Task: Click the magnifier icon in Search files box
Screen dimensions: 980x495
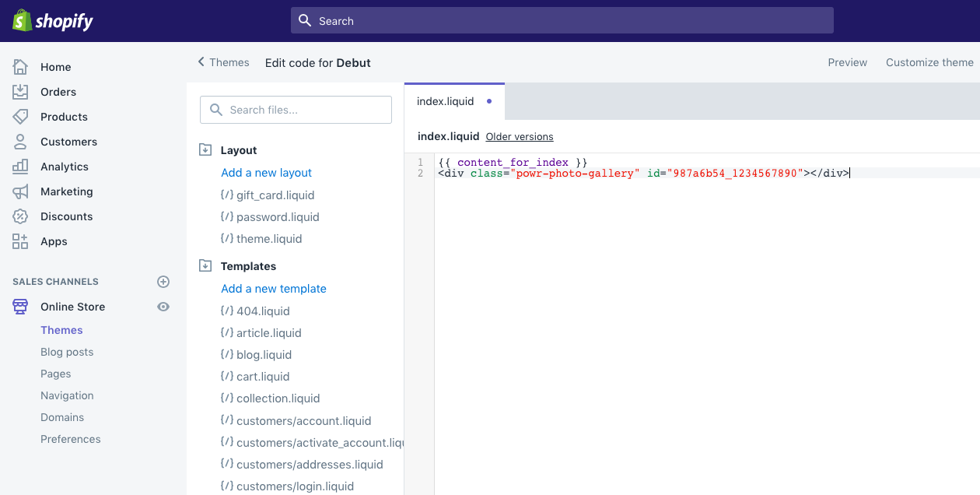Action: point(215,110)
